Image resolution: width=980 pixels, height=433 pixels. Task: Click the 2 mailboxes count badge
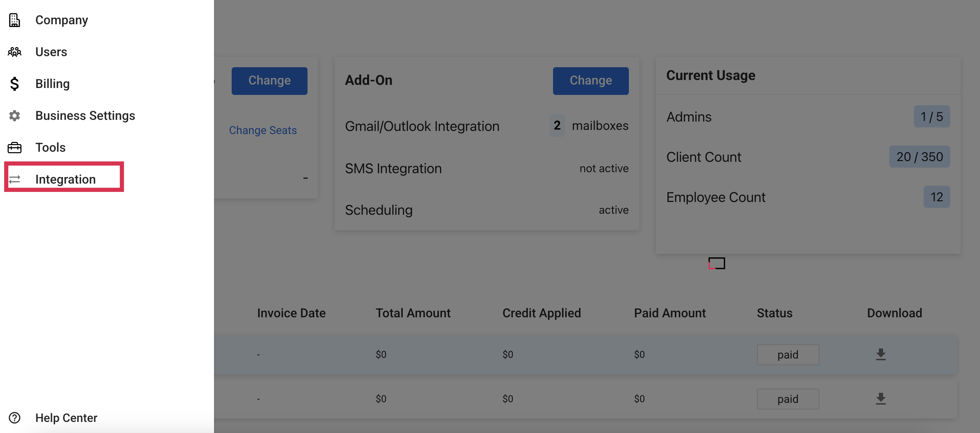556,125
